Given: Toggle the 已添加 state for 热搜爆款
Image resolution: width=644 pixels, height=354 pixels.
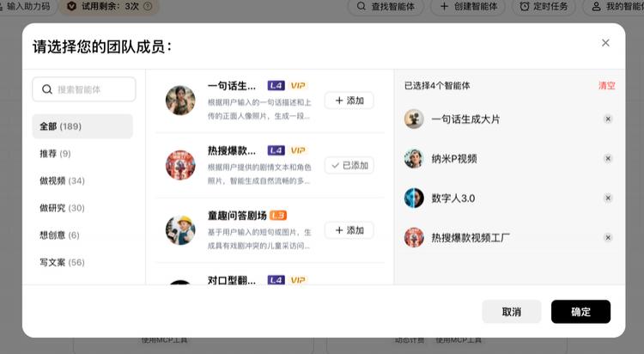Looking at the screenshot, I should 349,165.
